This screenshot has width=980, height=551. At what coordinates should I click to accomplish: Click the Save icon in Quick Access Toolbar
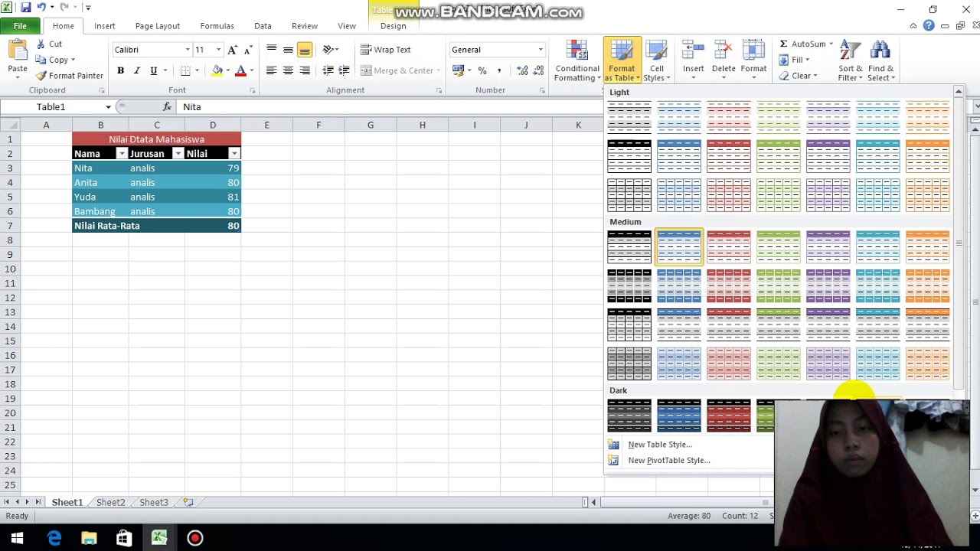pyautogui.click(x=26, y=8)
